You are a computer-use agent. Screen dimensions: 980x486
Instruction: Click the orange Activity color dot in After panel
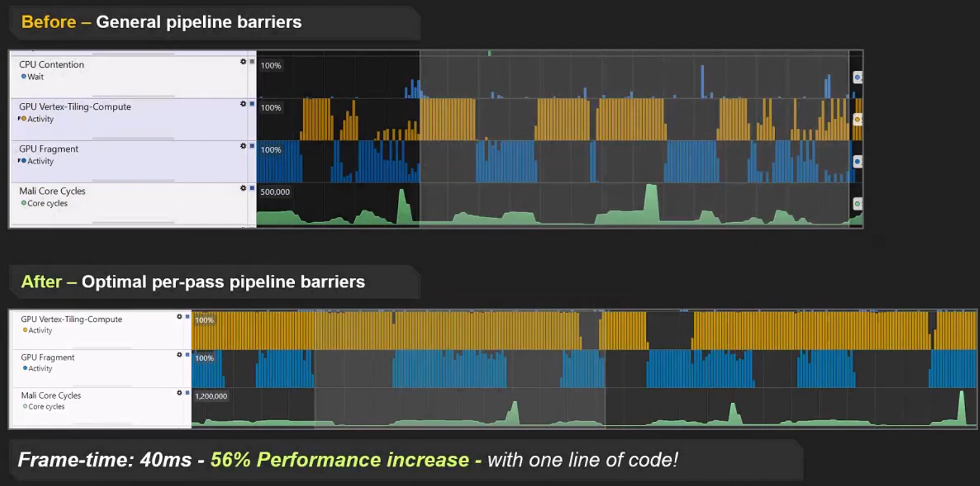pos(25,330)
